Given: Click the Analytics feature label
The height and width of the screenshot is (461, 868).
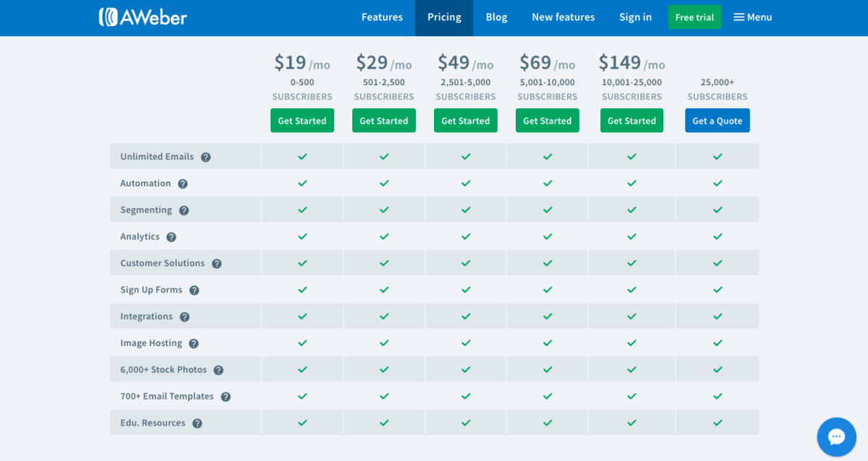Looking at the screenshot, I should (140, 237).
